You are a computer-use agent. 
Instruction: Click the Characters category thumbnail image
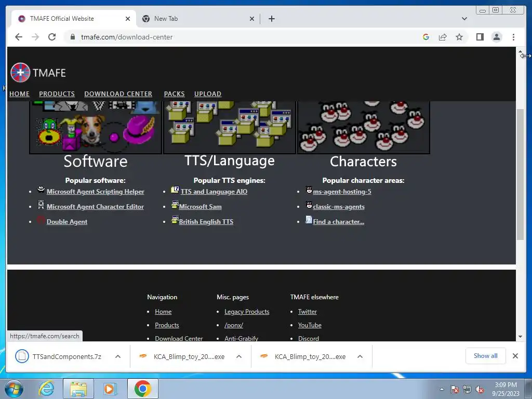(363, 127)
